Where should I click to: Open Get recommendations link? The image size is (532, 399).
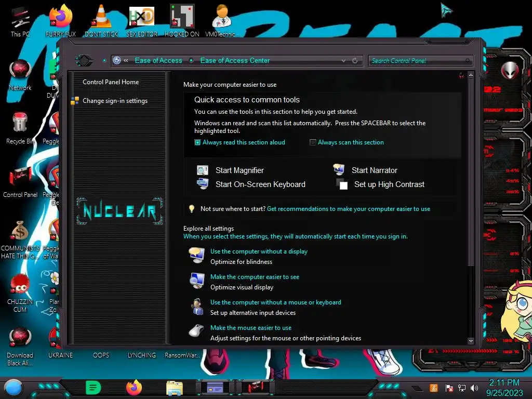pos(349,209)
